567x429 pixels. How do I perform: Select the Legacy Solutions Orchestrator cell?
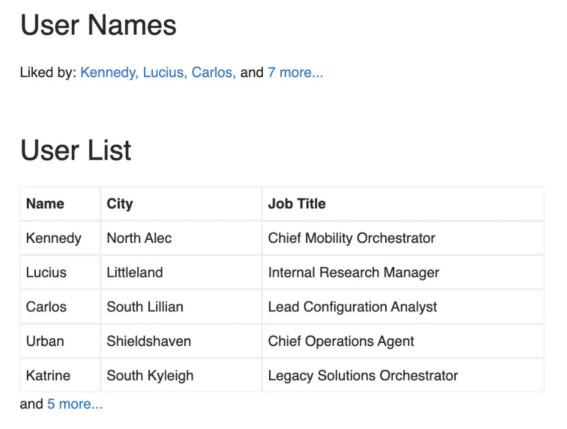click(x=403, y=375)
